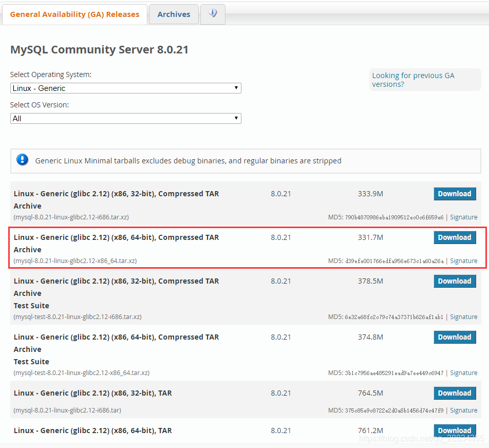Open the Select Operating System dropdown

click(126, 88)
